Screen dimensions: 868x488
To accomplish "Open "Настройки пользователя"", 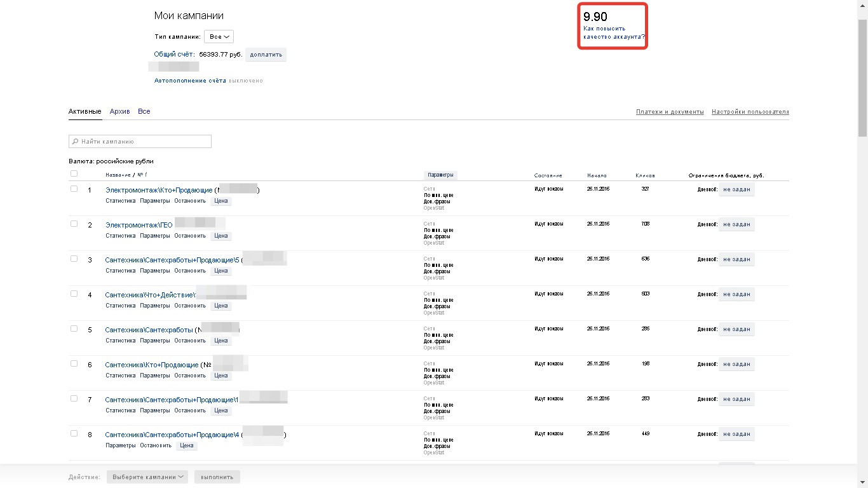I will pos(750,112).
